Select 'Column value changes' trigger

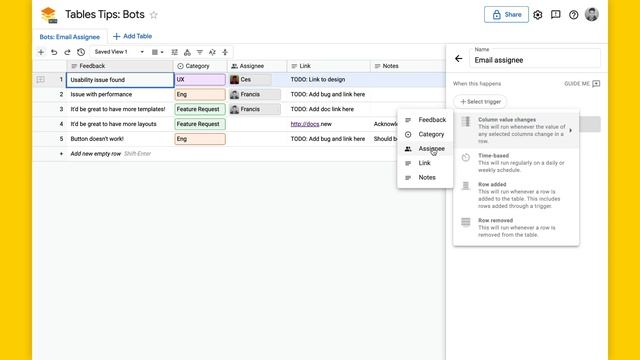[516, 130]
